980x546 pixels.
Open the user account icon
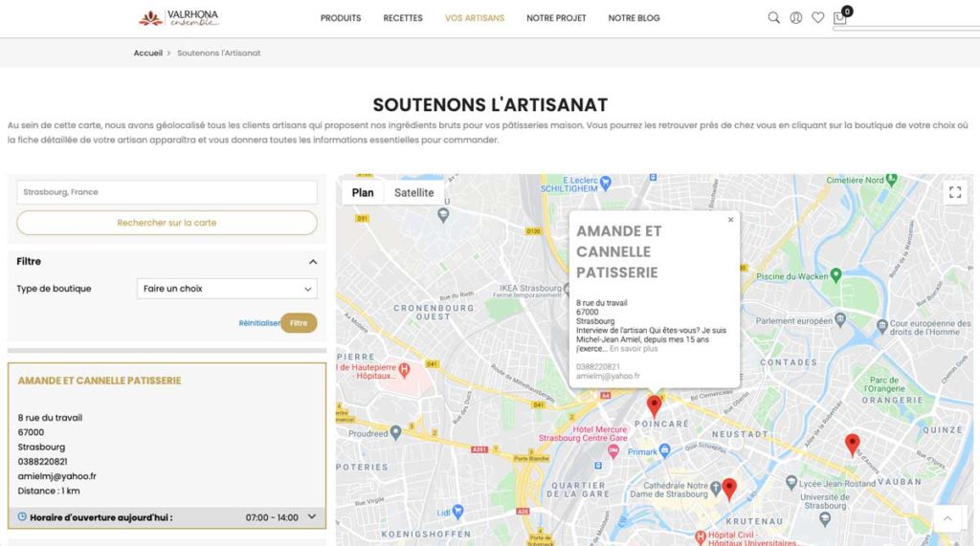(x=796, y=17)
